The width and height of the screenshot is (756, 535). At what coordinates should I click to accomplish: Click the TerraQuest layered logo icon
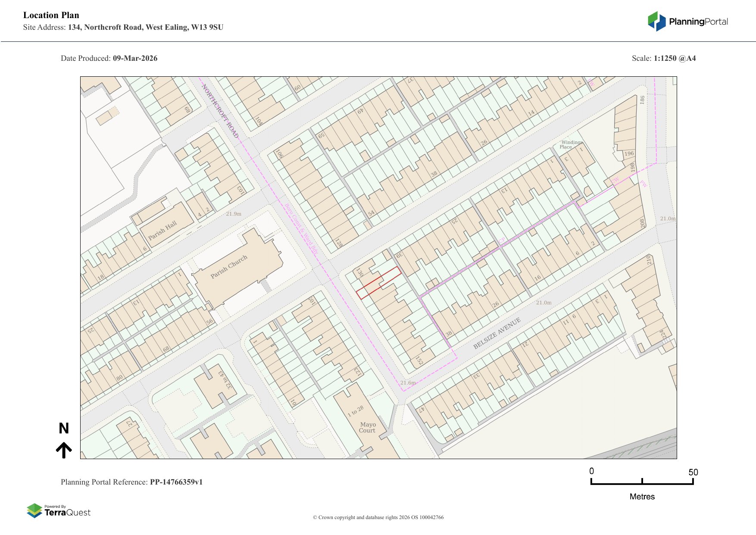[34, 510]
